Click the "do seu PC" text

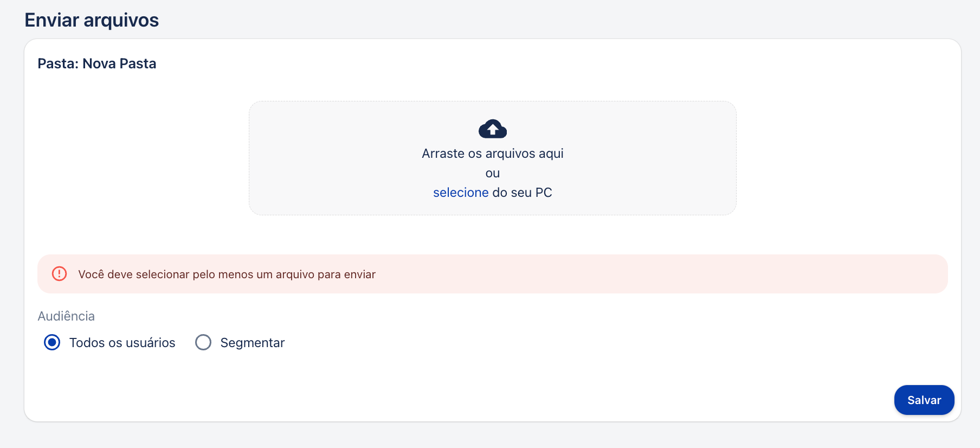click(522, 193)
